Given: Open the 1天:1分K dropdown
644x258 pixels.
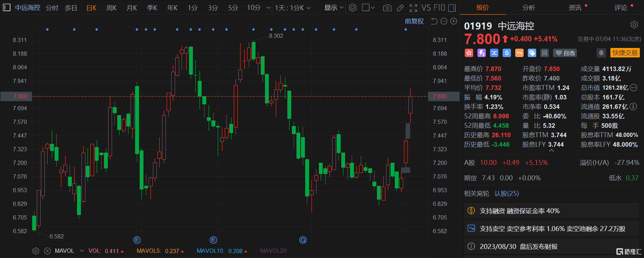Looking at the screenshot, I should (293, 8).
